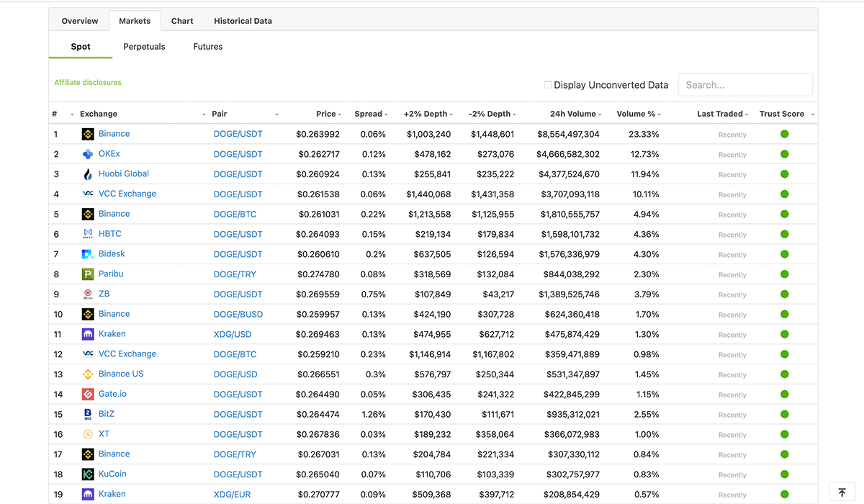Click the Huobi Global flame icon
Image resolution: width=864 pixels, height=504 pixels.
[x=88, y=174]
